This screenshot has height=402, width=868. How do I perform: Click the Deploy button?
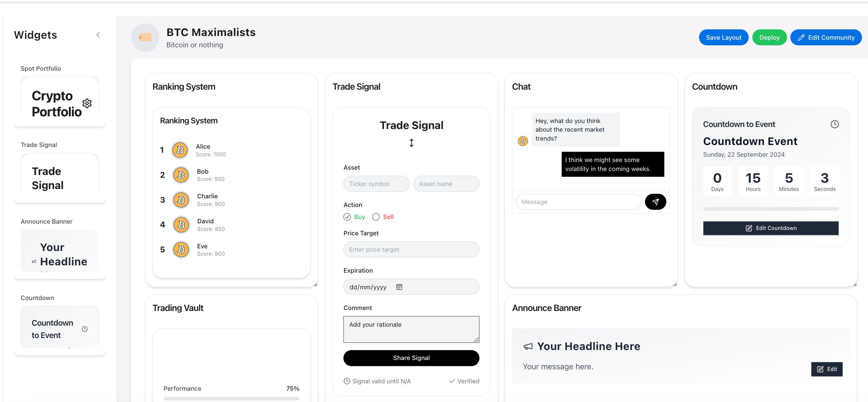click(x=769, y=37)
